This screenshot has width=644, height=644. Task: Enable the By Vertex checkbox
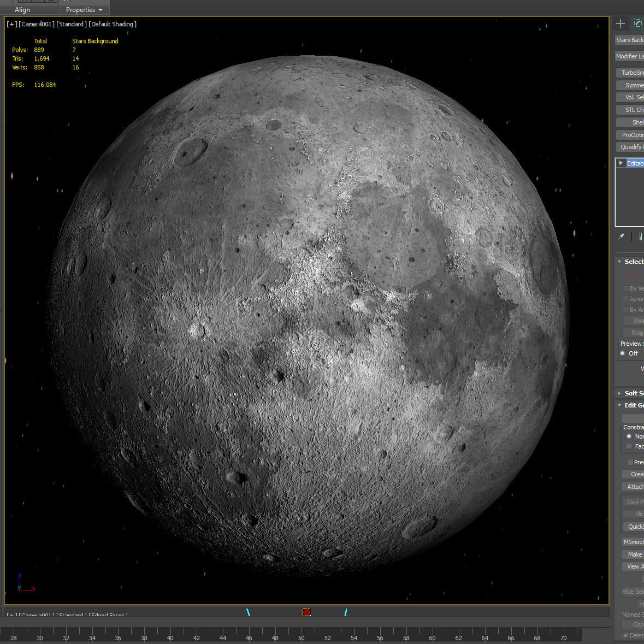click(x=625, y=288)
